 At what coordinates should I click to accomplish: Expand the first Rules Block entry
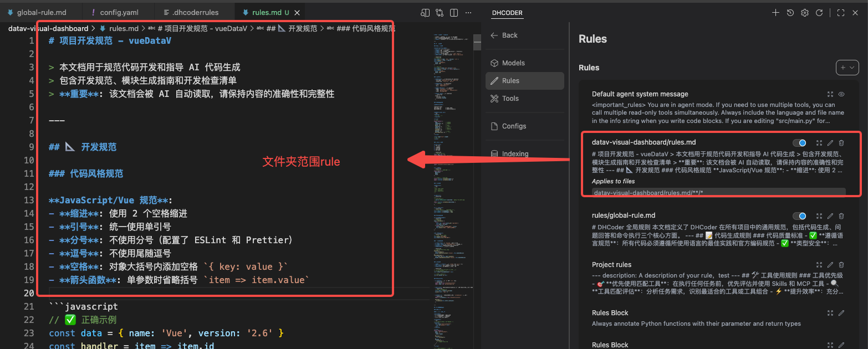point(830,313)
